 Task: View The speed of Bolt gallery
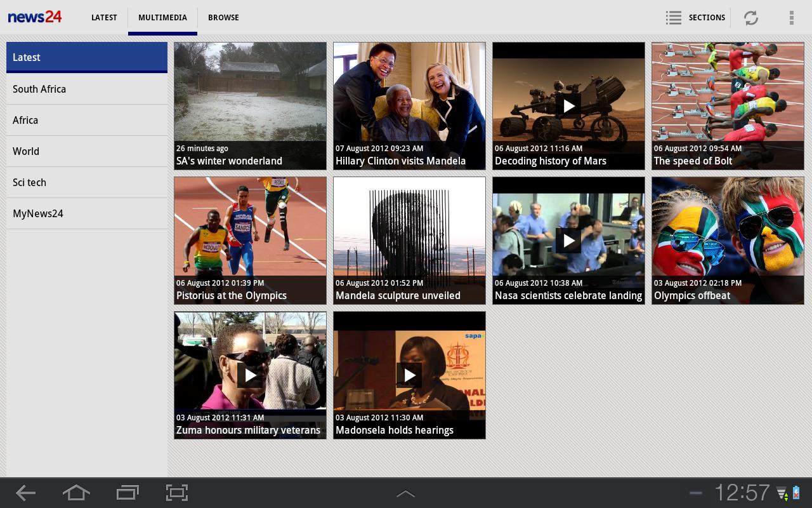pos(728,106)
